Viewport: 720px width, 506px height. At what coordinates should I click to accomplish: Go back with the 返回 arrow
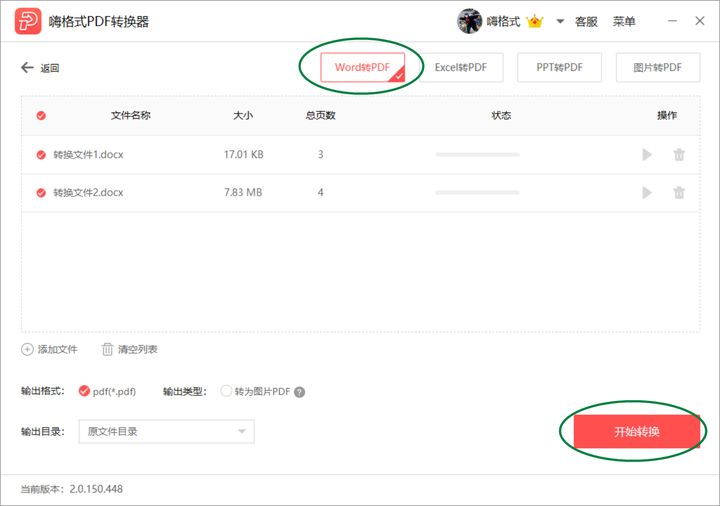click(x=40, y=68)
